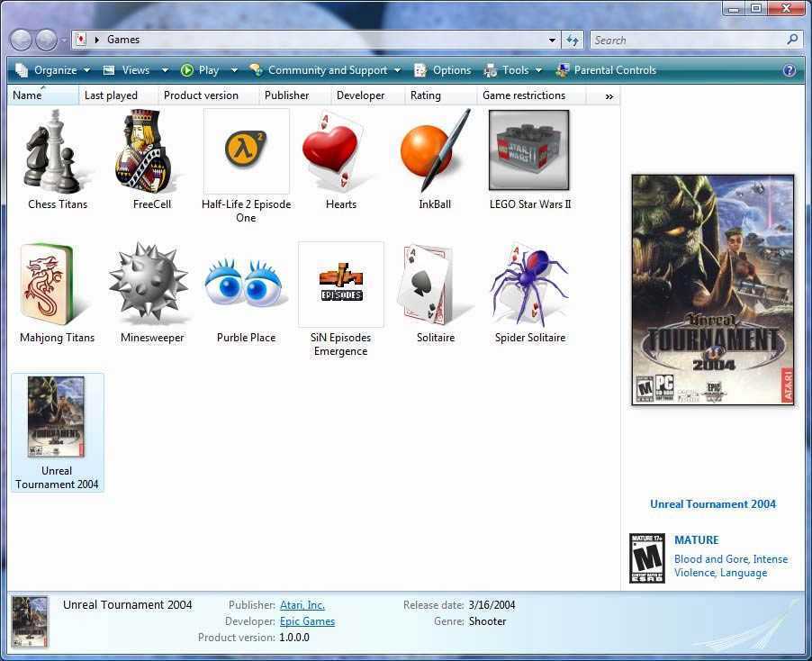The image size is (812, 661).
Task: Focus the Search input field
Action: 689,40
